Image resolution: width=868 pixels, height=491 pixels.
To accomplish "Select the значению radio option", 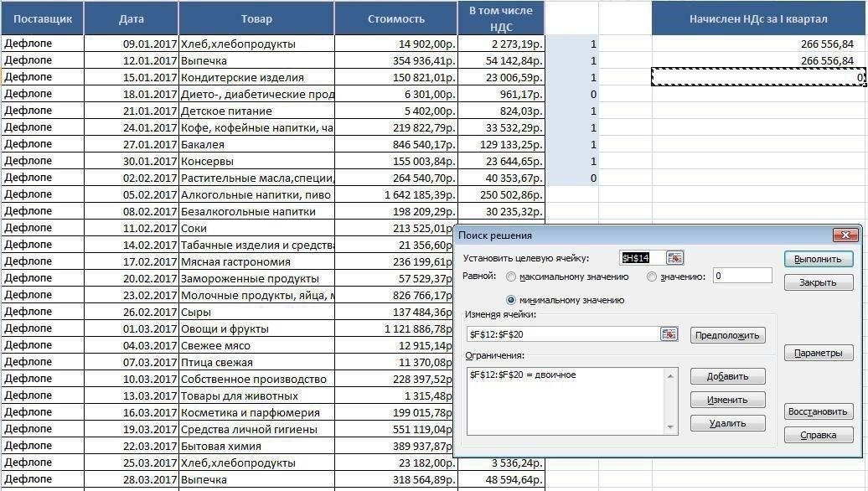I will point(652,277).
